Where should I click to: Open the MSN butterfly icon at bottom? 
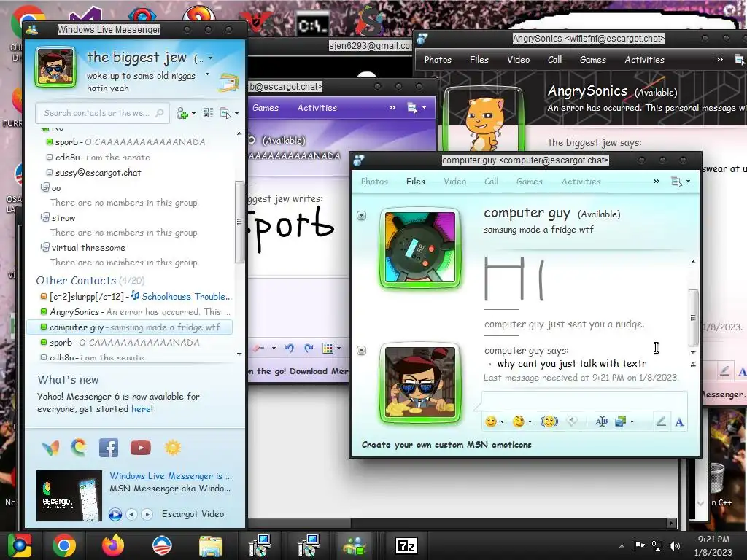[50, 448]
